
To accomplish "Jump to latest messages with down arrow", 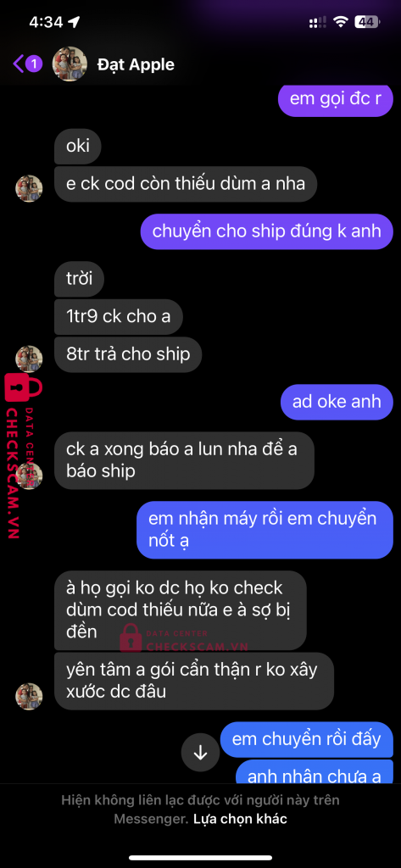I will (x=200, y=753).
